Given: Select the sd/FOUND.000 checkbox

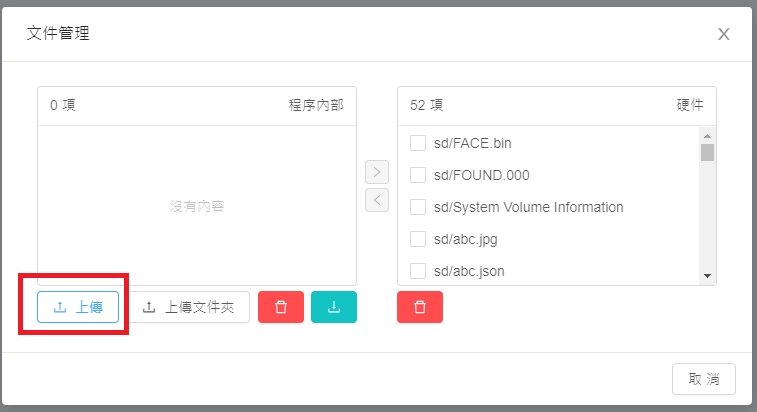Looking at the screenshot, I should 419,175.
